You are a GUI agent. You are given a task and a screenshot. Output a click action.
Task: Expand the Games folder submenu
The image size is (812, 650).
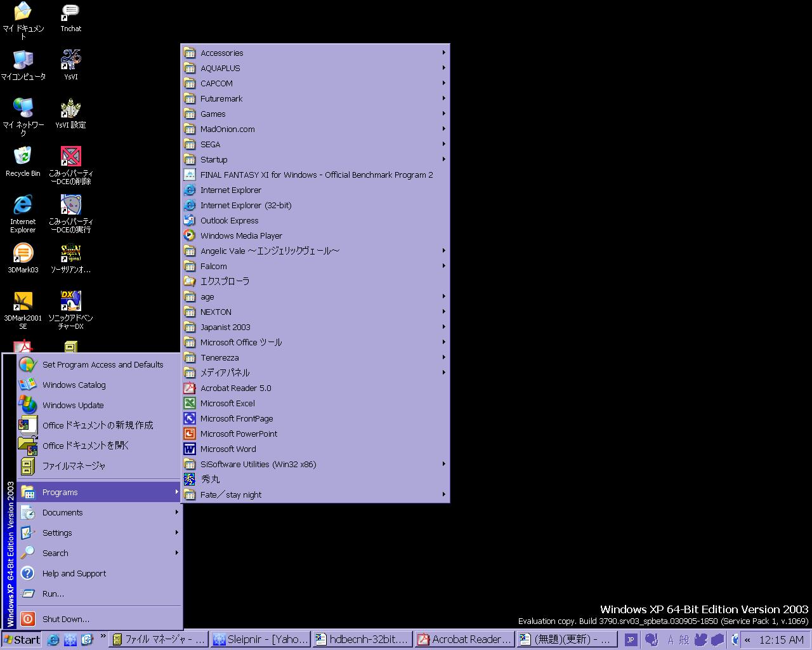315,114
